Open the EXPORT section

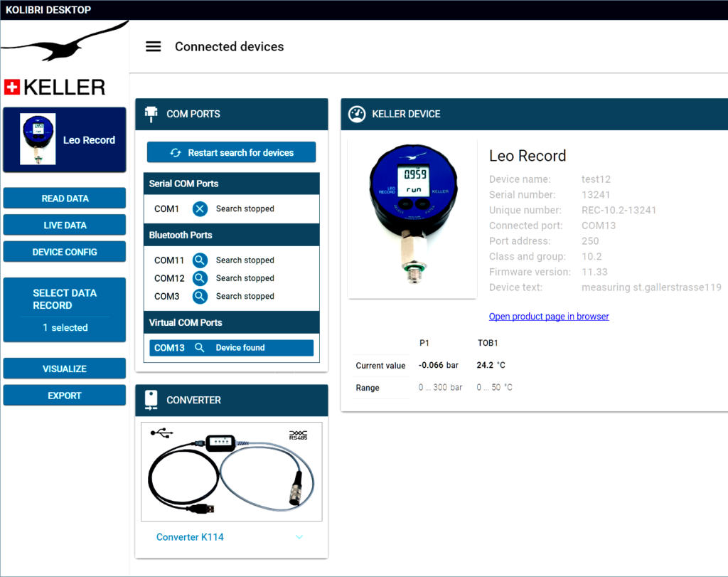65,396
